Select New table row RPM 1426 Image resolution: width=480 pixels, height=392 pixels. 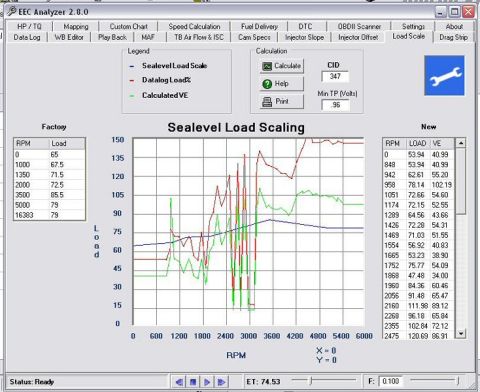[419, 225]
